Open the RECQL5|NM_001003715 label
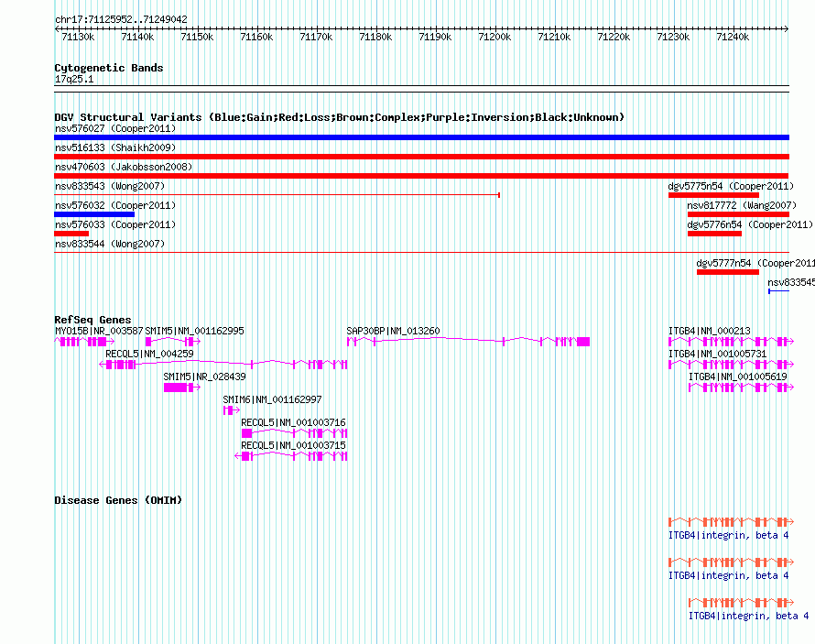Viewport: 815px width, 644px height. pyautogui.click(x=293, y=445)
